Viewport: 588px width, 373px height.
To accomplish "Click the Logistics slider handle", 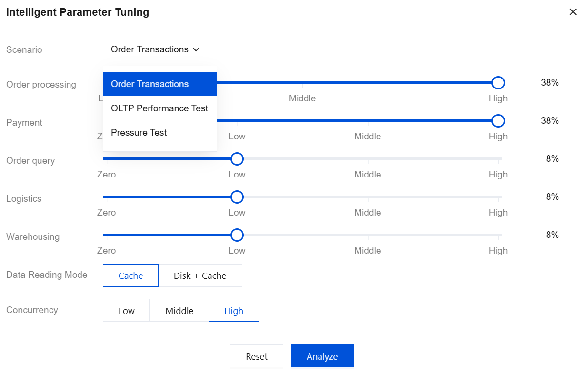I will (237, 197).
